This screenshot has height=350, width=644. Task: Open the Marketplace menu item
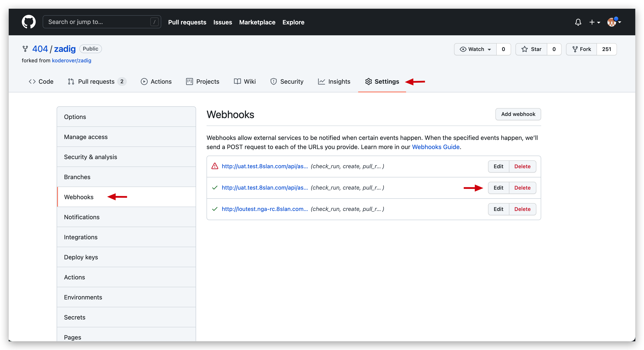click(257, 22)
